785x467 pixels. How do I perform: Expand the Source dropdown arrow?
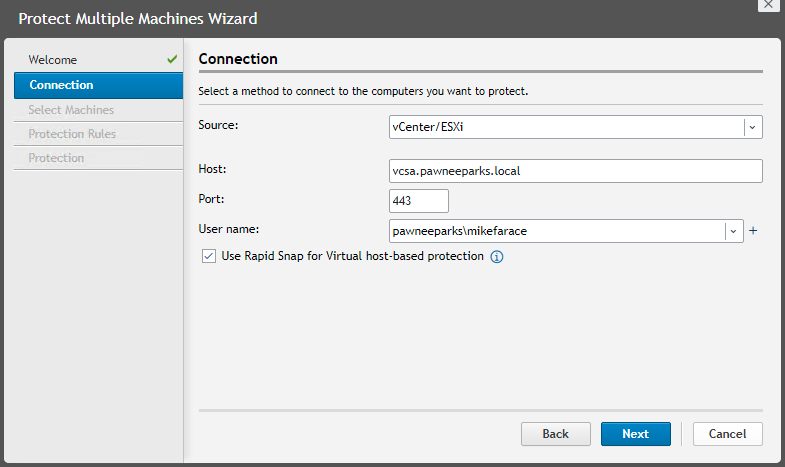(x=752, y=127)
